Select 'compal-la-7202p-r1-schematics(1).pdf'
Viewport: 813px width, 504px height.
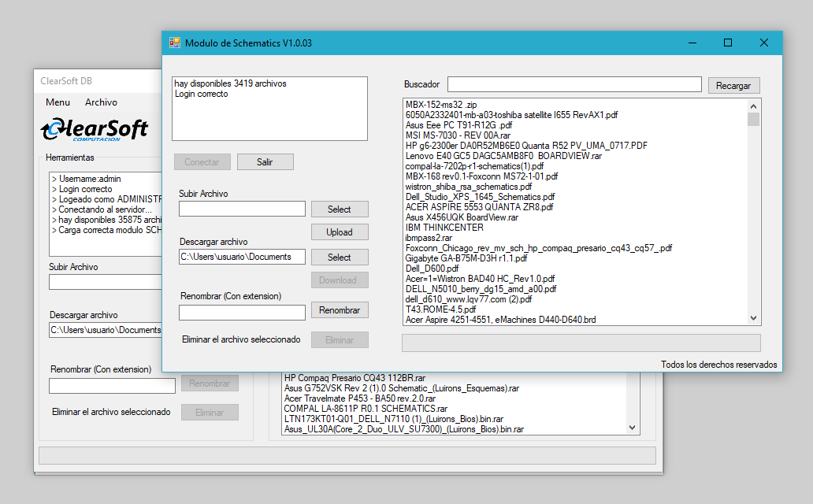coord(474,166)
